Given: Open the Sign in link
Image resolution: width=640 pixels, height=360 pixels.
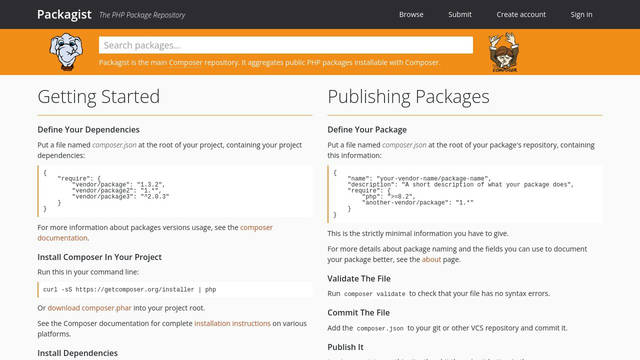Looking at the screenshot, I should click(x=581, y=14).
